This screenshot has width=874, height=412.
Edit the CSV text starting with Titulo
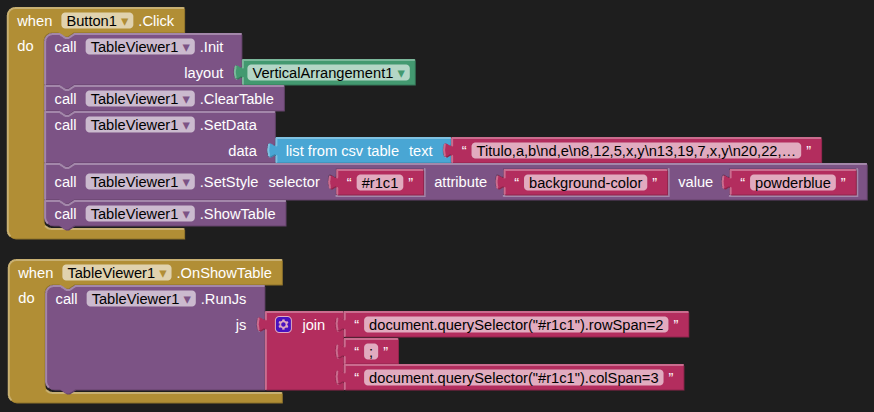pos(637,151)
